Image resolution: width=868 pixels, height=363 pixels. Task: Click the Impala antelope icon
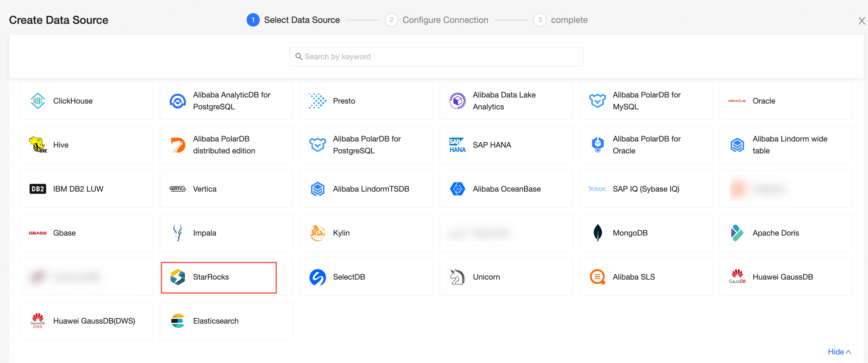pos(178,233)
